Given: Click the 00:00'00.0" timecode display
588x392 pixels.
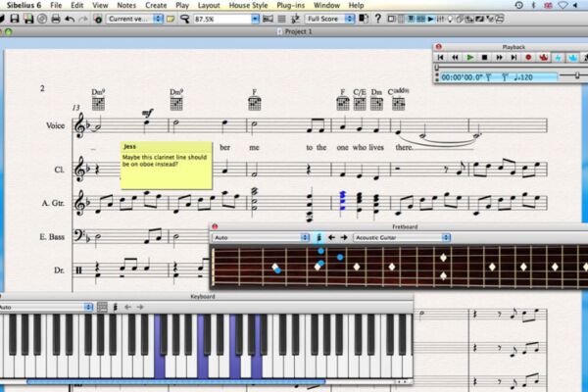Looking at the screenshot, I should point(462,77).
